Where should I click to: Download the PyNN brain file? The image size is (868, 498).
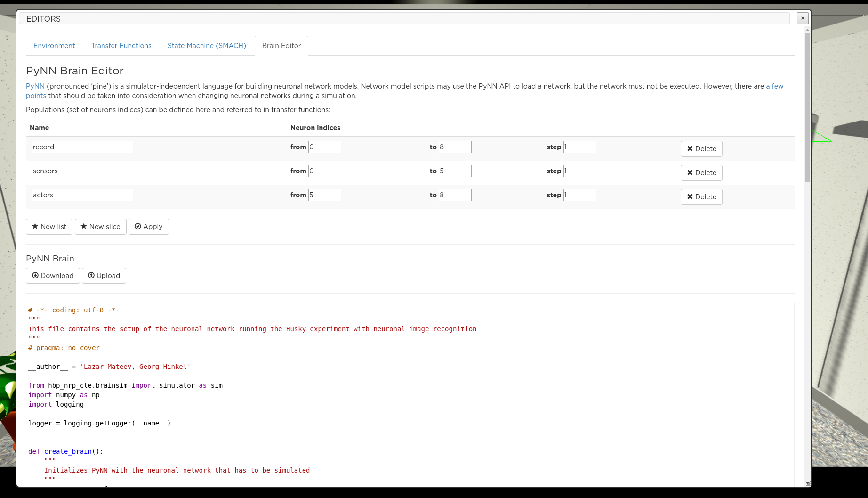point(53,276)
